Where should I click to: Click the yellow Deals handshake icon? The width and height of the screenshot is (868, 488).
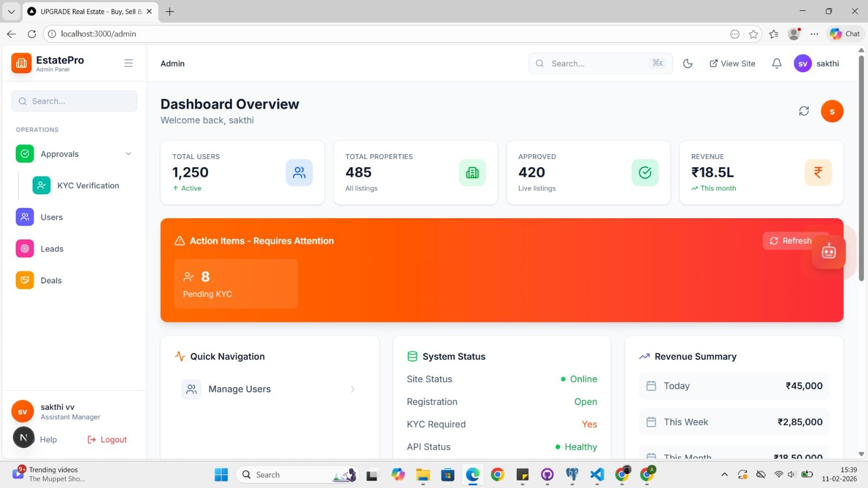[x=25, y=280]
